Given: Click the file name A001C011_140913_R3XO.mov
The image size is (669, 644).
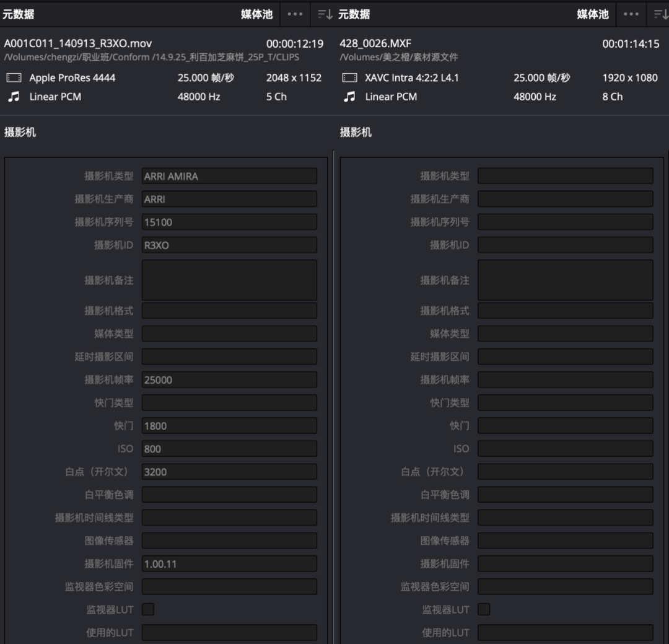Looking at the screenshot, I should [x=78, y=43].
